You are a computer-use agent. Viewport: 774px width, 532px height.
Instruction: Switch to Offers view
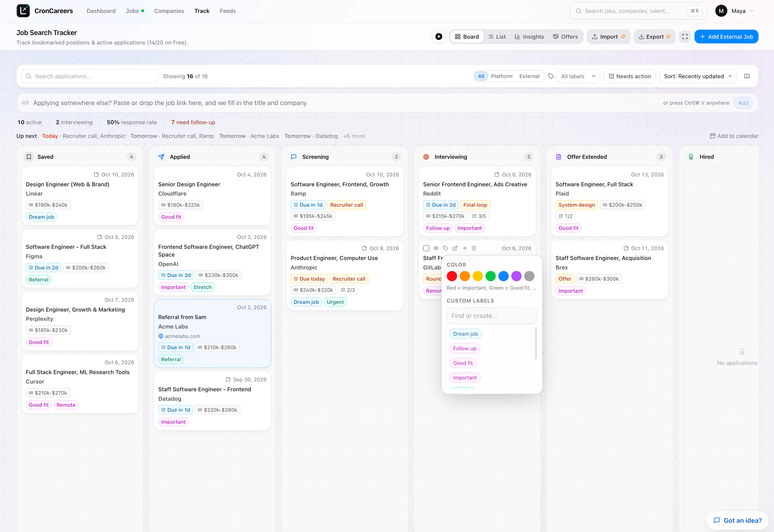(565, 37)
